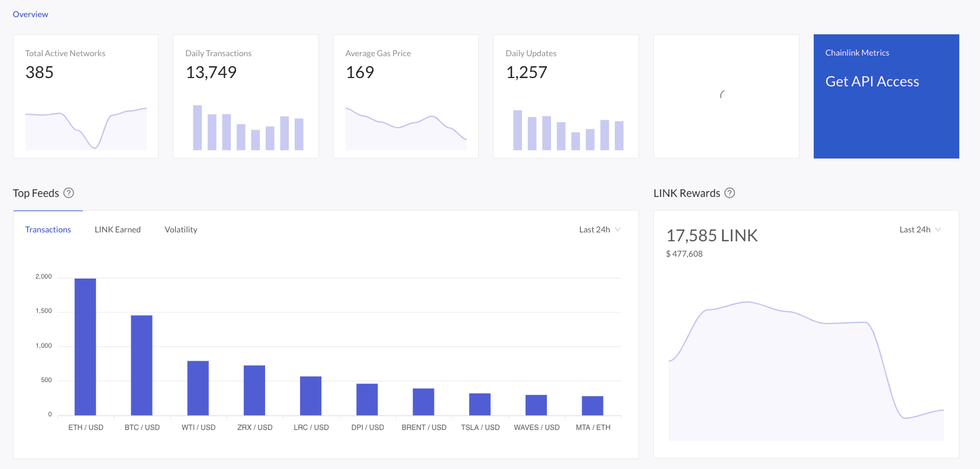Click the 'Daily Transactions' card title

pyautogui.click(x=218, y=53)
